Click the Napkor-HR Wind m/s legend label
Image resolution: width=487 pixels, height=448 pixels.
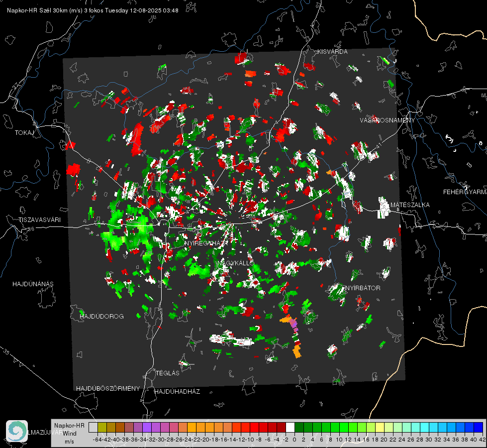(69, 434)
